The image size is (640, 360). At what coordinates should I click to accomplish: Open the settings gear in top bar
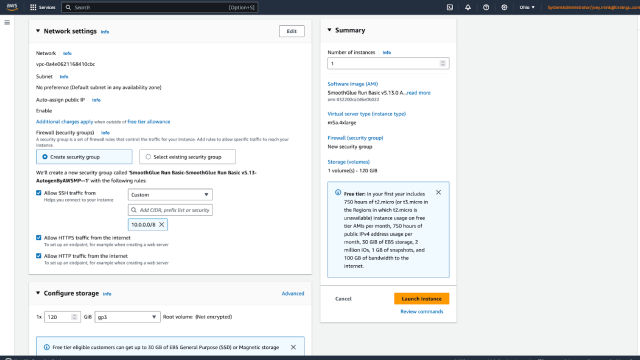pyautogui.click(x=504, y=7)
